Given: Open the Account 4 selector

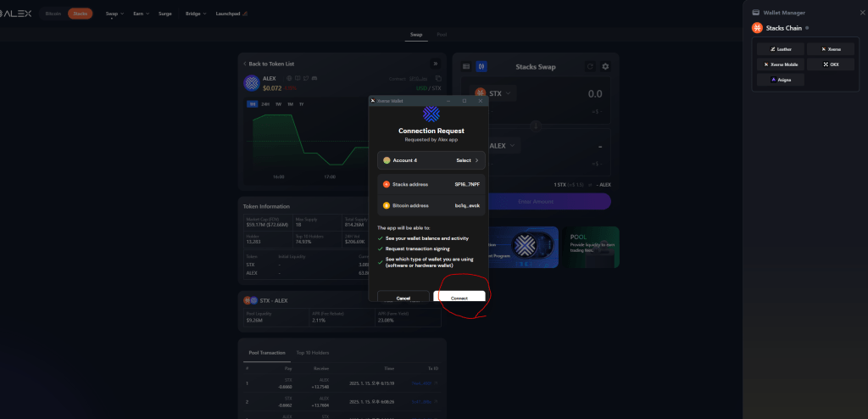Looking at the screenshot, I should pyautogui.click(x=431, y=159).
